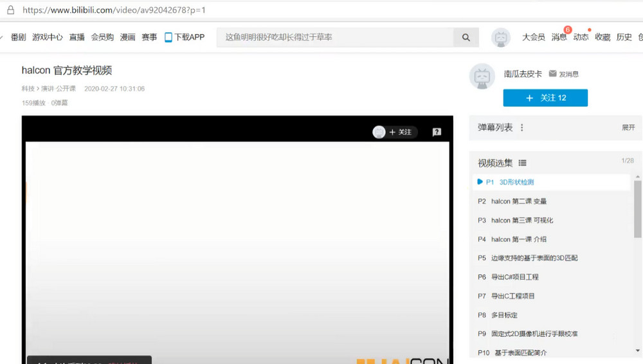This screenshot has width=643, height=364.
Task: Click 大会员 link in header
Action: pos(534,37)
